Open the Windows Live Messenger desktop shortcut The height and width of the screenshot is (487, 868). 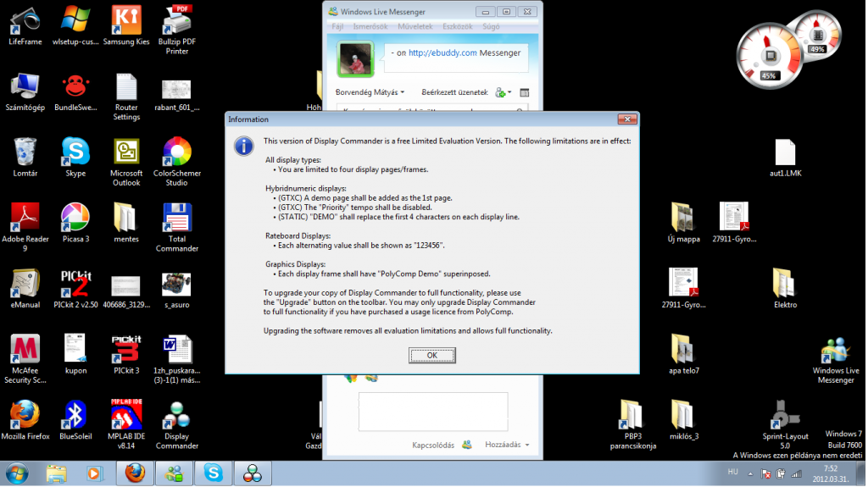(x=836, y=359)
